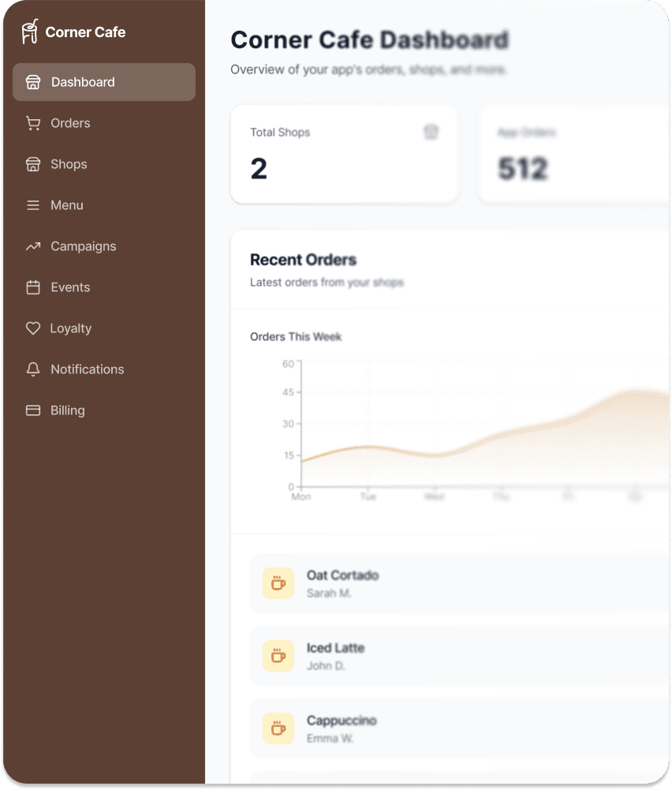
Task: Go to the Campaigns section
Action: point(83,246)
